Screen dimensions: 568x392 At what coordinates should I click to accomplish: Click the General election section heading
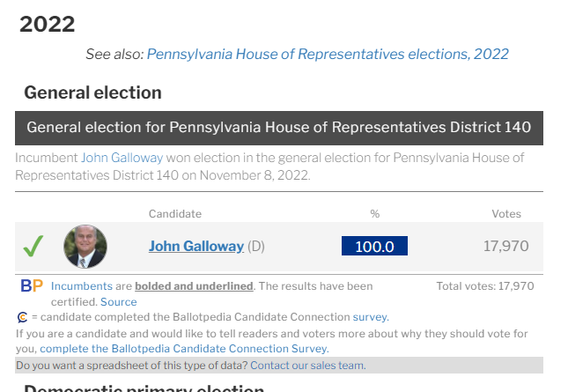coord(92,92)
